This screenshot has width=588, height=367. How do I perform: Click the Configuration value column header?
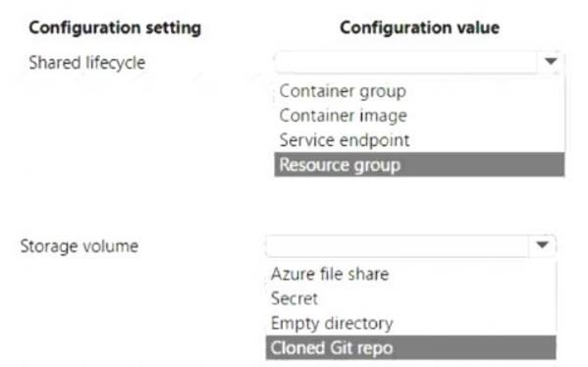419,27
